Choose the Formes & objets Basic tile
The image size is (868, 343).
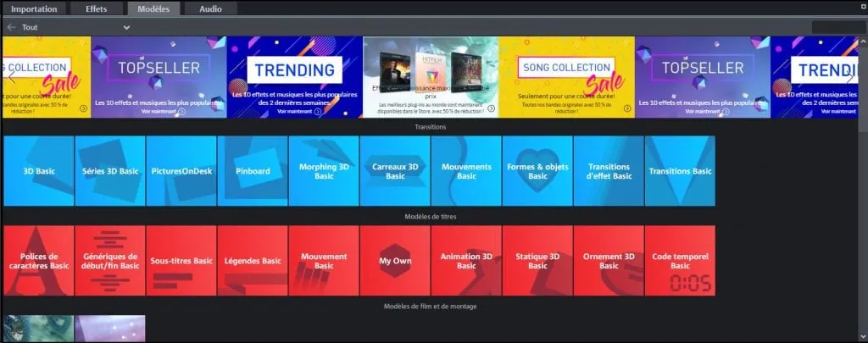pyautogui.click(x=537, y=171)
